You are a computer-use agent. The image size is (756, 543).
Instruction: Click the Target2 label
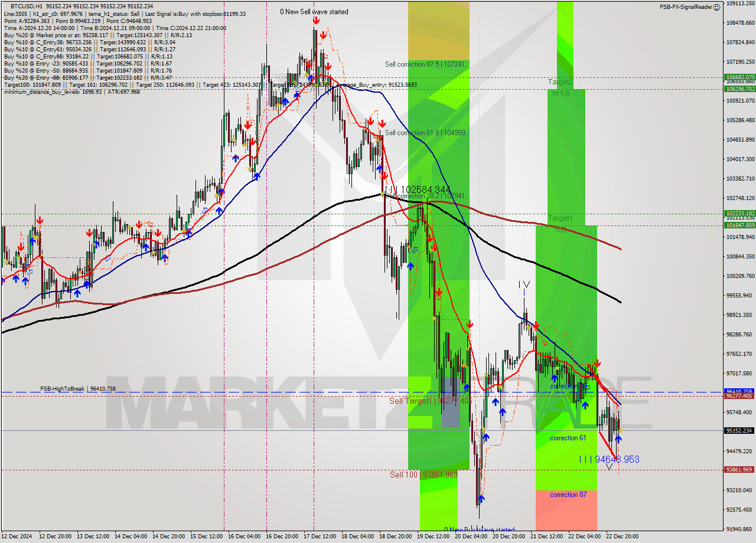click(x=560, y=82)
